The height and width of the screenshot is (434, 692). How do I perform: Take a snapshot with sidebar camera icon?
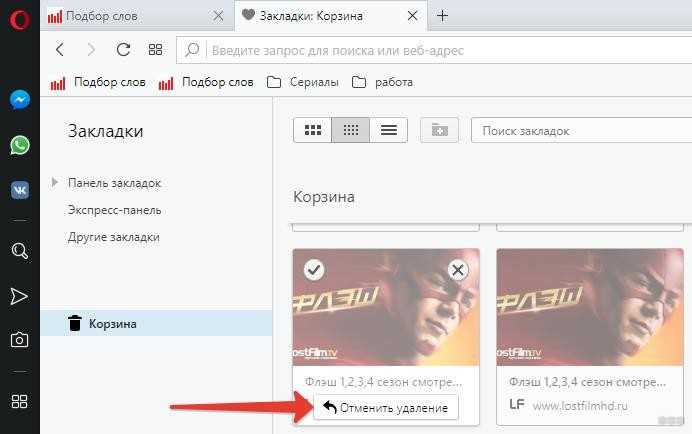tap(19, 340)
